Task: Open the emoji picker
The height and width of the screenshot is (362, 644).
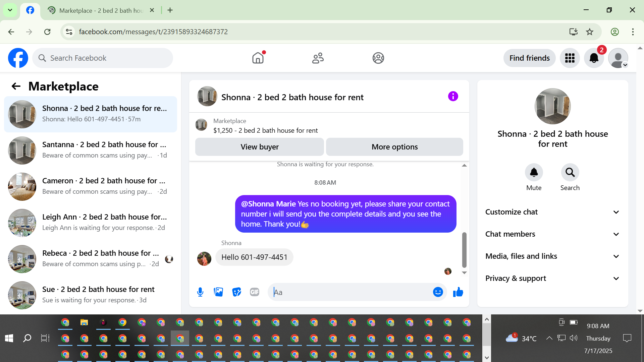Action: (438, 292)
